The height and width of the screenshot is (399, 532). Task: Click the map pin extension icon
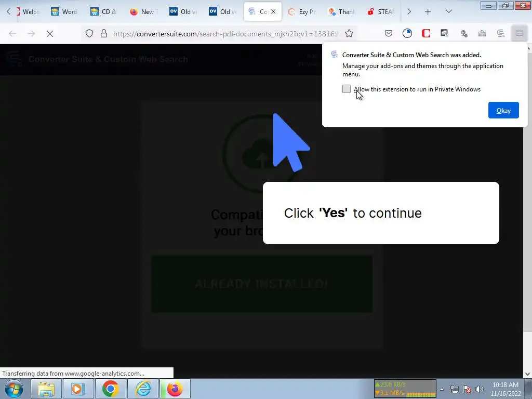pos(464,33)
